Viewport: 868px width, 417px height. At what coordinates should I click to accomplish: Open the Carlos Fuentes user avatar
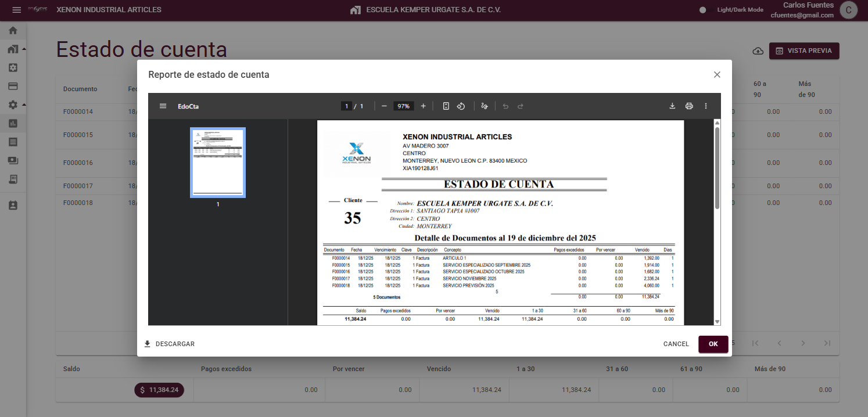(x=849, y=10)
